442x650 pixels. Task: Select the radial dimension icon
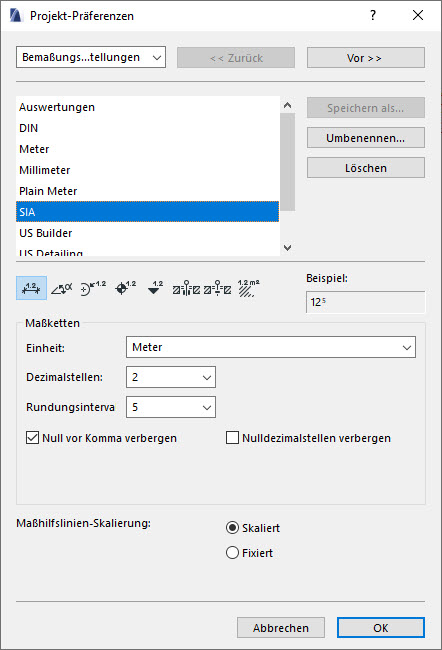click(93, 288)
